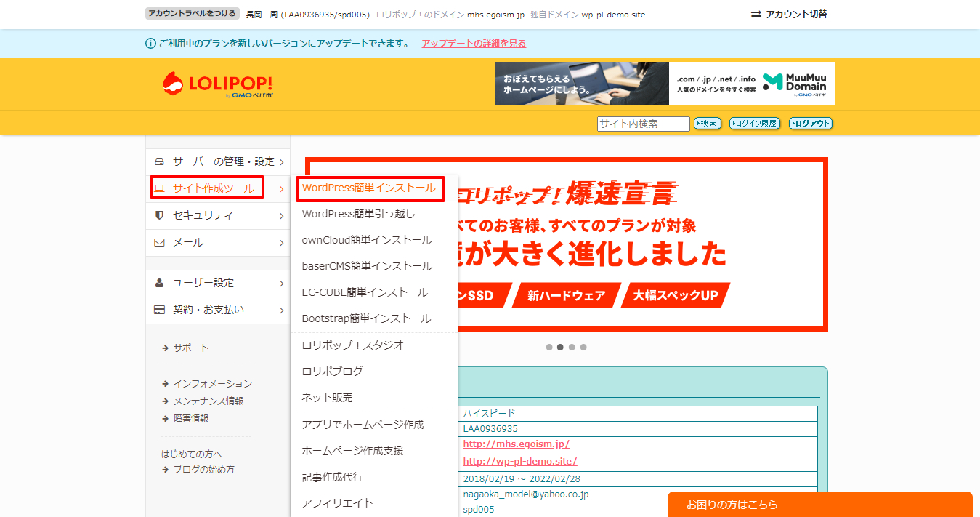Click the server management icon in sidebar
The height and width of the screenshot is (517, 980).
(x=161, y=161)
